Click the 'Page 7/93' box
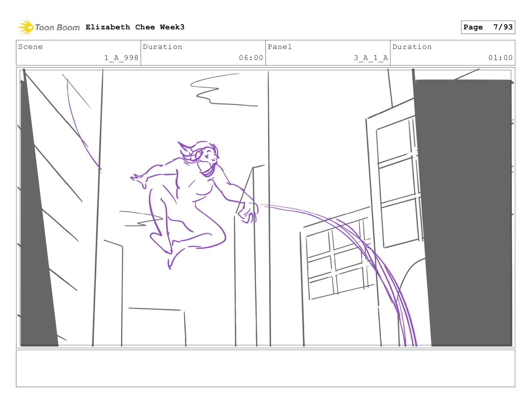 (488, 27)
